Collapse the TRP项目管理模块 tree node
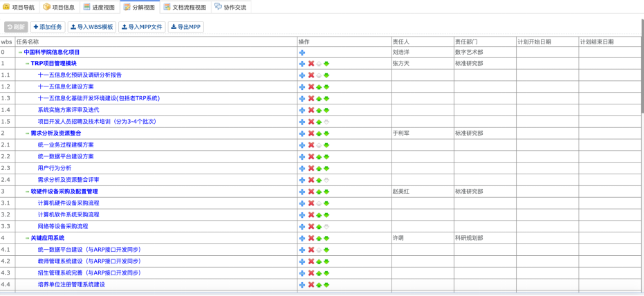Viewport: 644px width, 296px height. 28,64
